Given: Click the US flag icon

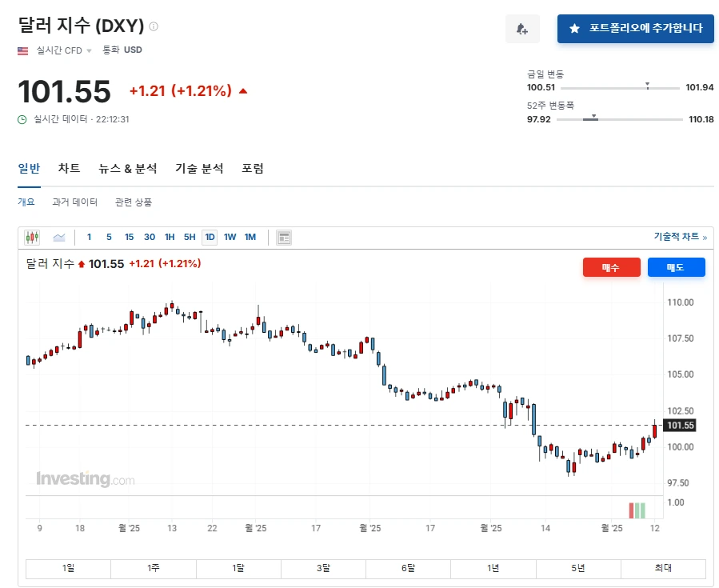Looking at the screenshot, I should tap(23, 50).
